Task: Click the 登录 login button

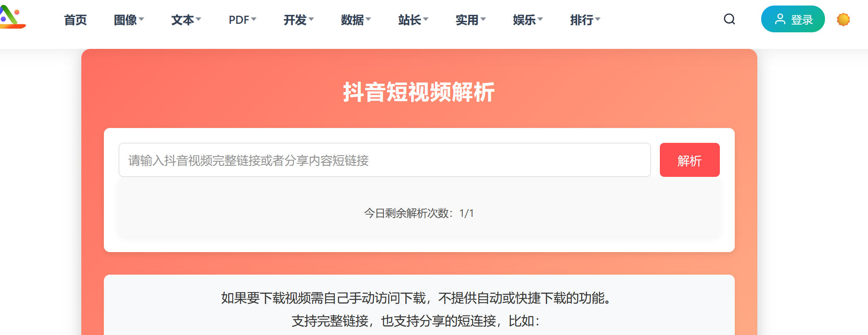Action: pos(793,19)
